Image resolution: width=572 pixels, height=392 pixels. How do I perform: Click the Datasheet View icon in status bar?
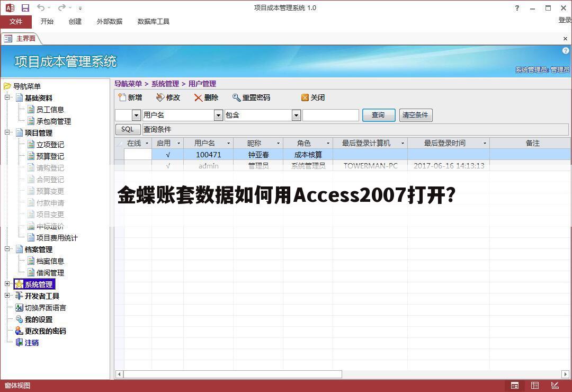[535, 386]
